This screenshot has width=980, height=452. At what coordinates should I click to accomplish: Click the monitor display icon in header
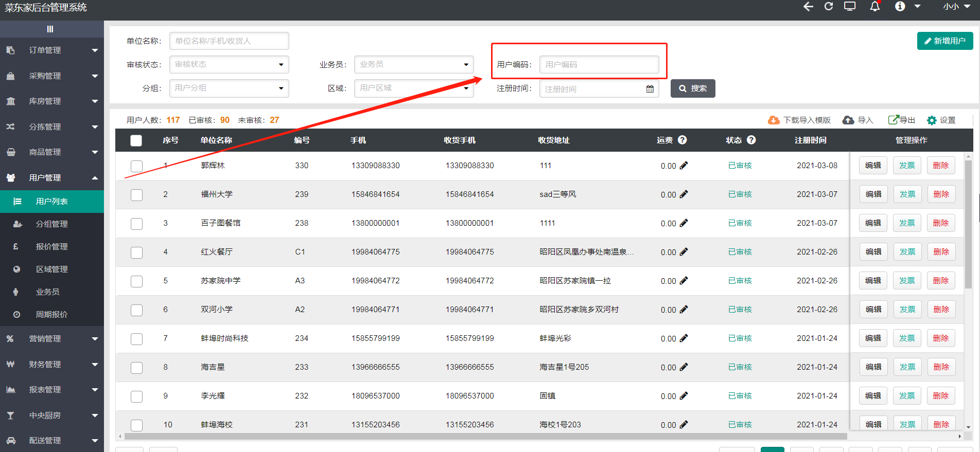point(850,6)
